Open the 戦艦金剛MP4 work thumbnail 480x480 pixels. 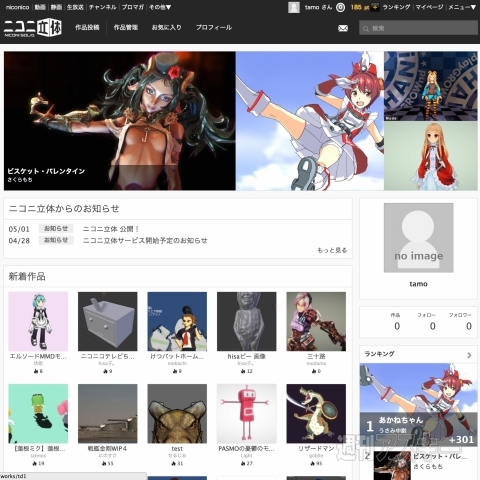(x=108, y=414)
